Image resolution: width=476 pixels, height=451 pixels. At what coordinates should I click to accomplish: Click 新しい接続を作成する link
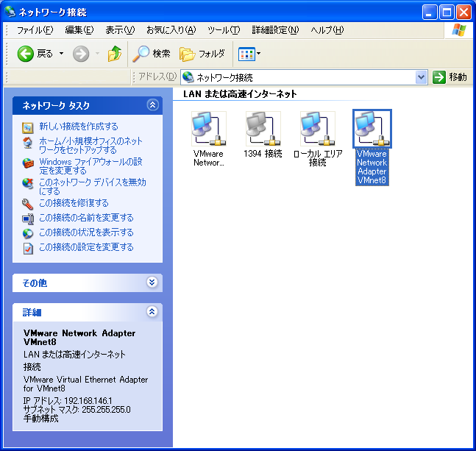(x=78, y=127)
